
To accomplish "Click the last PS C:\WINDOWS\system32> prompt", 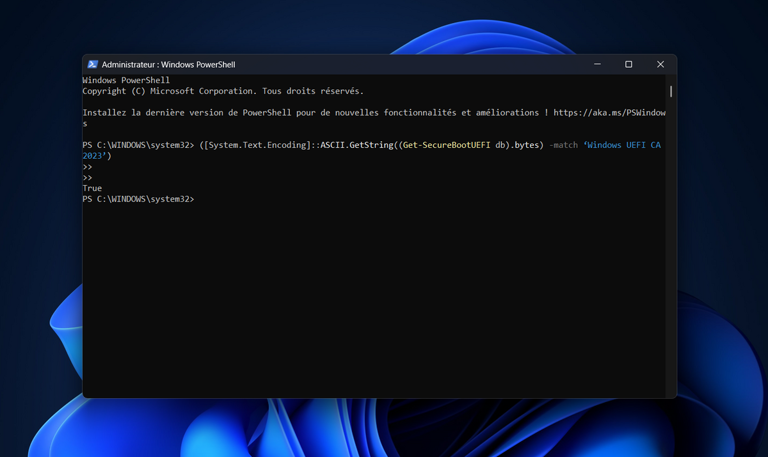I will (x=138, y=199).
